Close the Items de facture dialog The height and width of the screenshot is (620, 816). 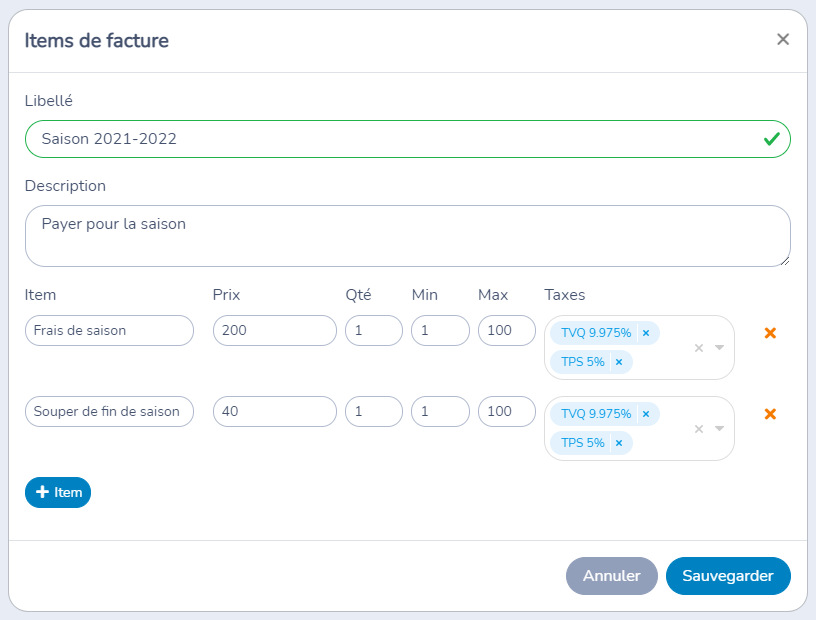tap(783, 40)
